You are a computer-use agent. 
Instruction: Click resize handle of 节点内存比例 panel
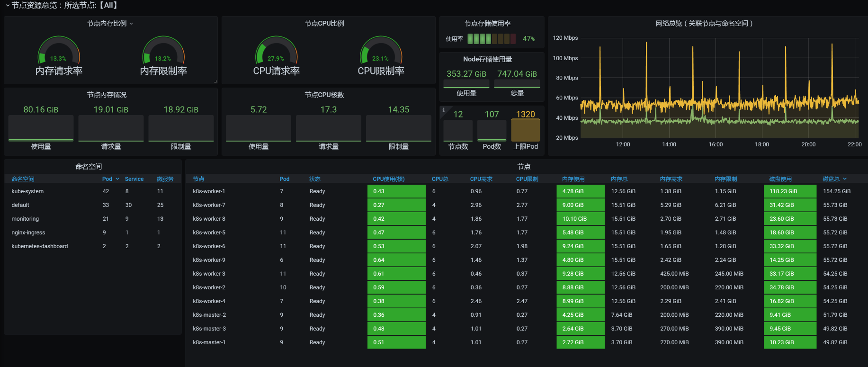[215, 82]
